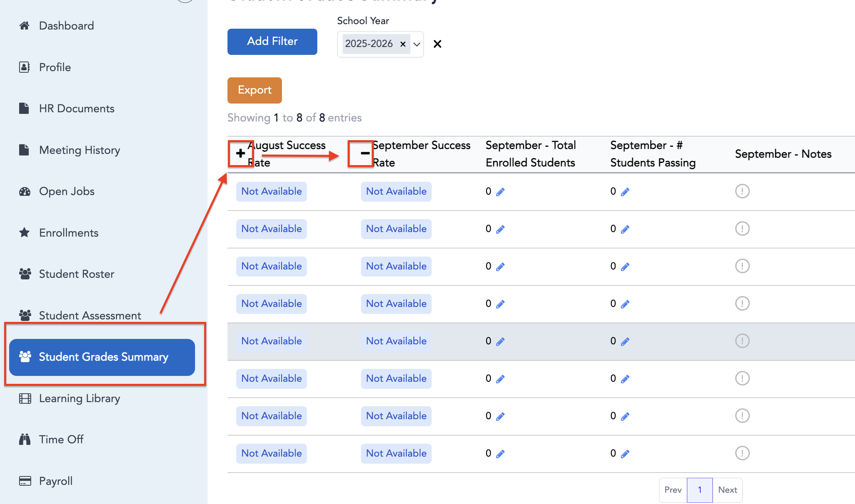Edit first row September Total Enrolled pencil

(x=500, y=192)
